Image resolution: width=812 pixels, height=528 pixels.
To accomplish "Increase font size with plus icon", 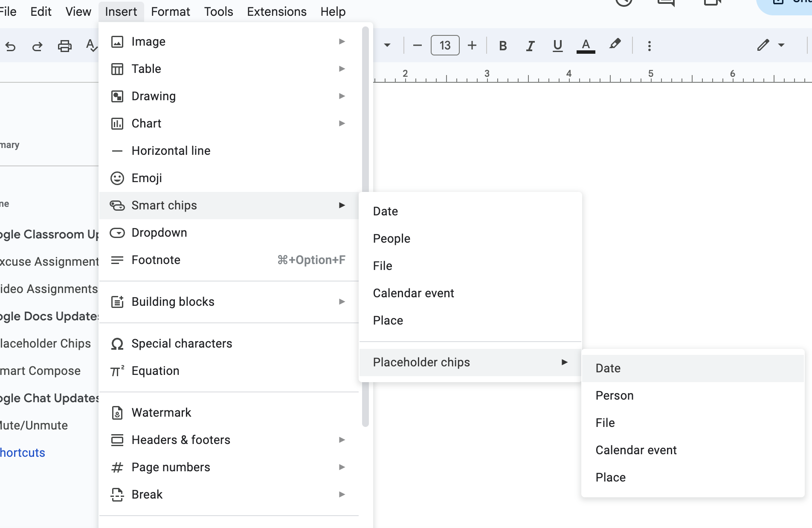I will 472,45.
